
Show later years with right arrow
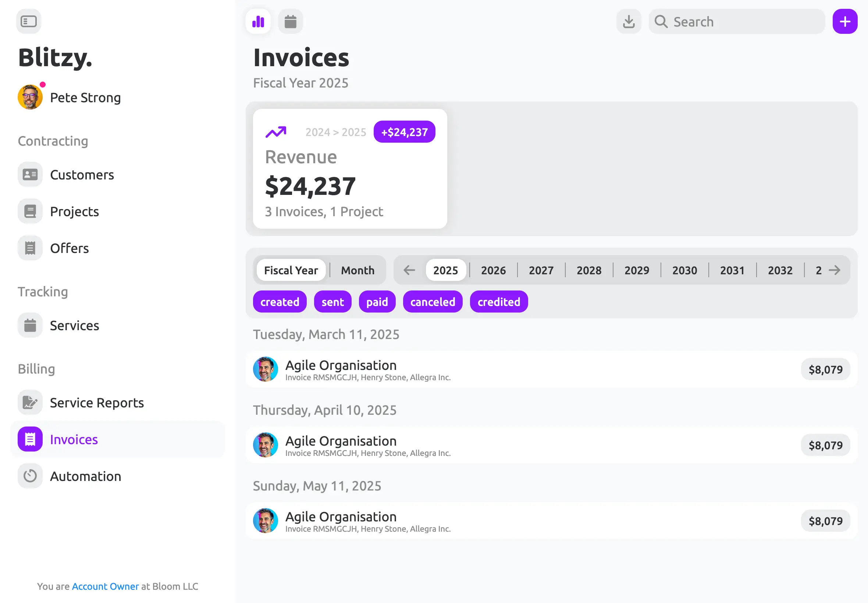tap(835, 270)
